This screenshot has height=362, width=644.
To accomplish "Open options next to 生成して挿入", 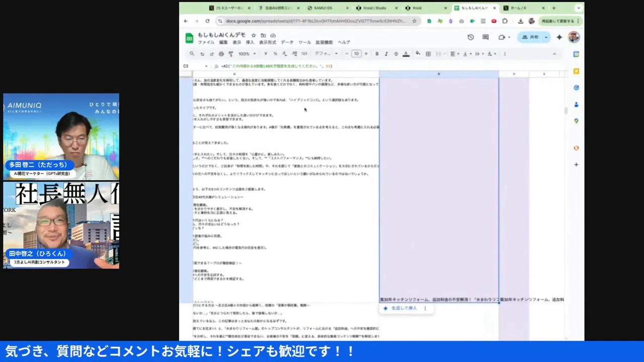I will pyautogui.click(x=425, y=308).
